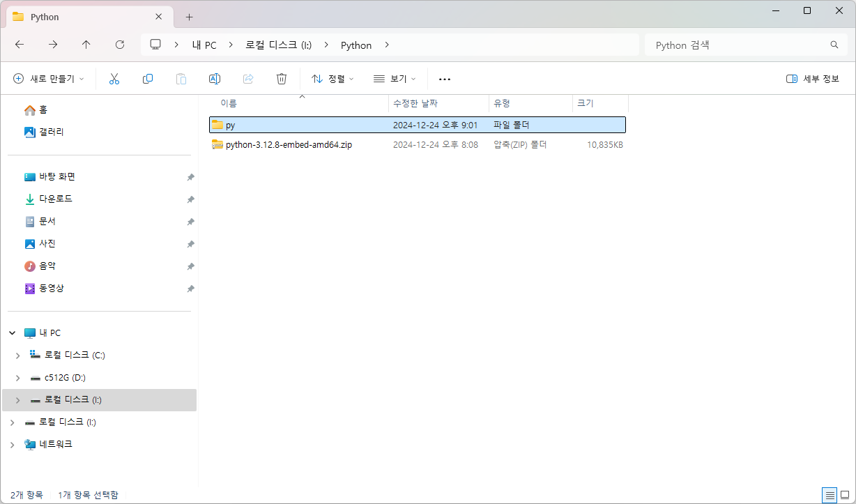Screen dimensions: 856x504
Task: Expand the 네트워크 tree node
Action: point(12,445)
